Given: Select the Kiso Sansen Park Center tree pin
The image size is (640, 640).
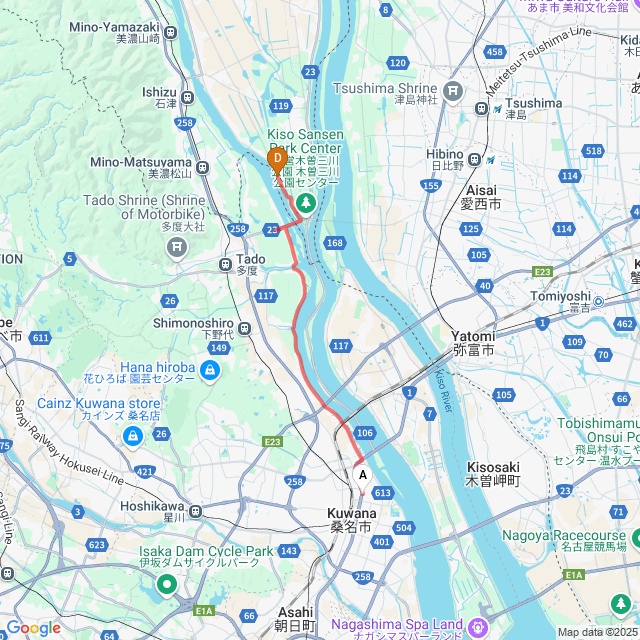Looking at the screenshot, I should 306,204.
